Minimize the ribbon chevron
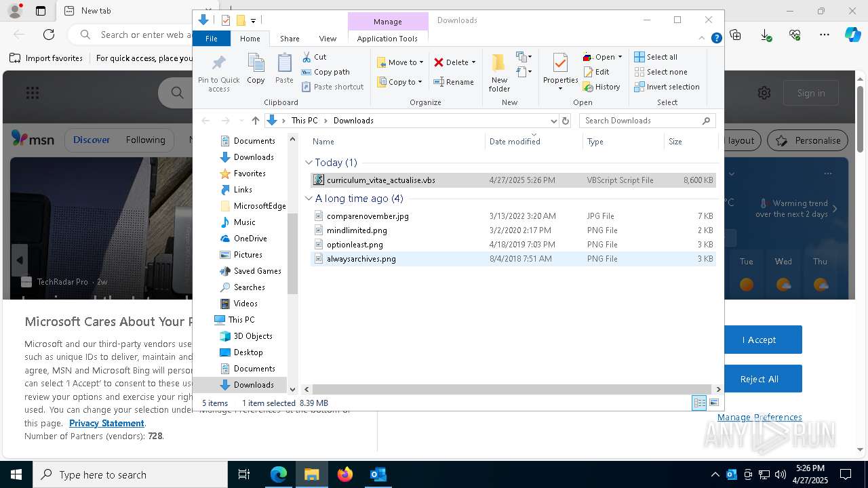This screenshot has height=488, width=868. click(x=702, y=39)
